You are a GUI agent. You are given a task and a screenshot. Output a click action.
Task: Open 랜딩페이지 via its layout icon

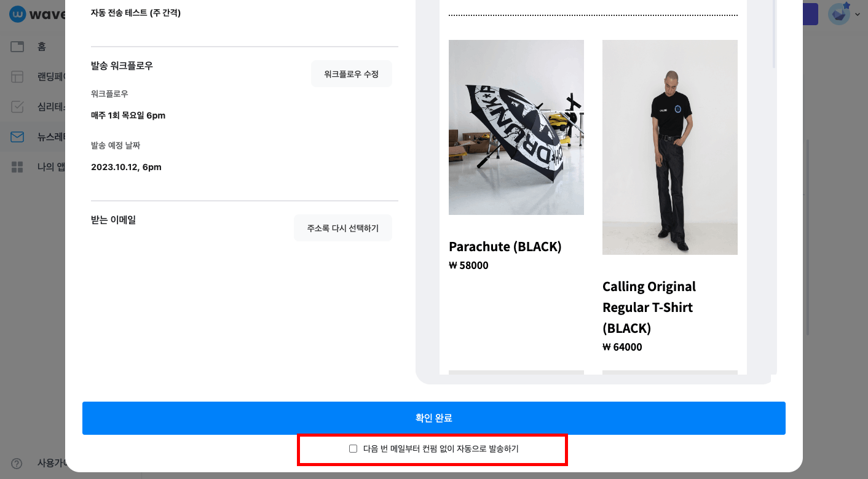click(17, 76)
